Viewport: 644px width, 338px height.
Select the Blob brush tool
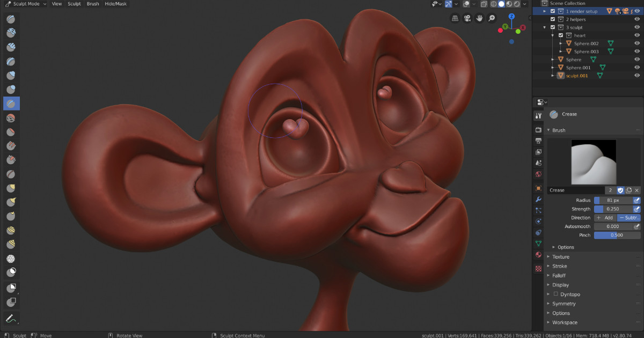tap(11, 89)
